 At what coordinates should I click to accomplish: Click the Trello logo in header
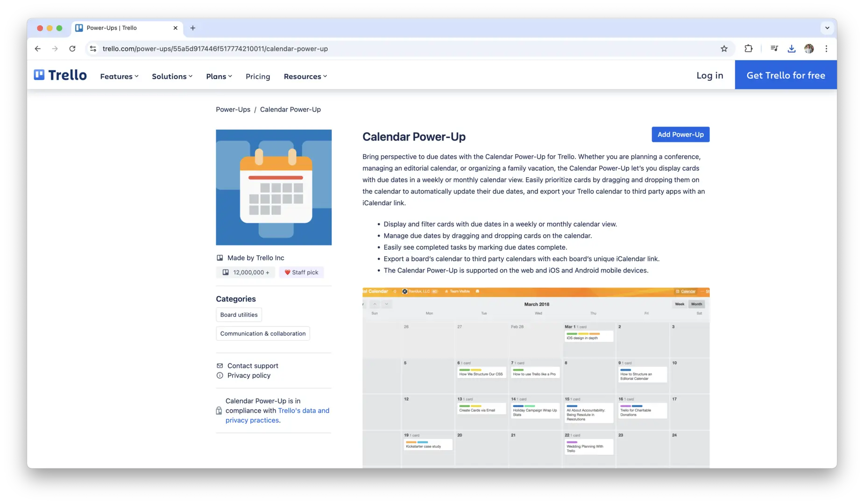60,75
